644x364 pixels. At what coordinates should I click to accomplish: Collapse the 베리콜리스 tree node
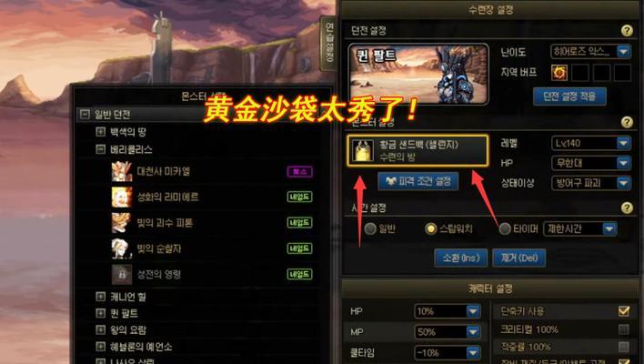pos(100,149)
